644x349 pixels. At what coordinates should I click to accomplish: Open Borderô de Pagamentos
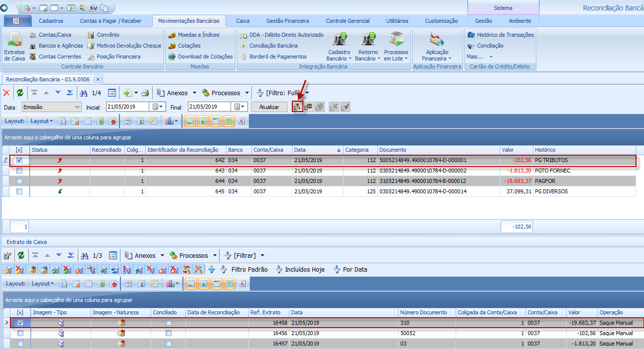coord(273,57)
